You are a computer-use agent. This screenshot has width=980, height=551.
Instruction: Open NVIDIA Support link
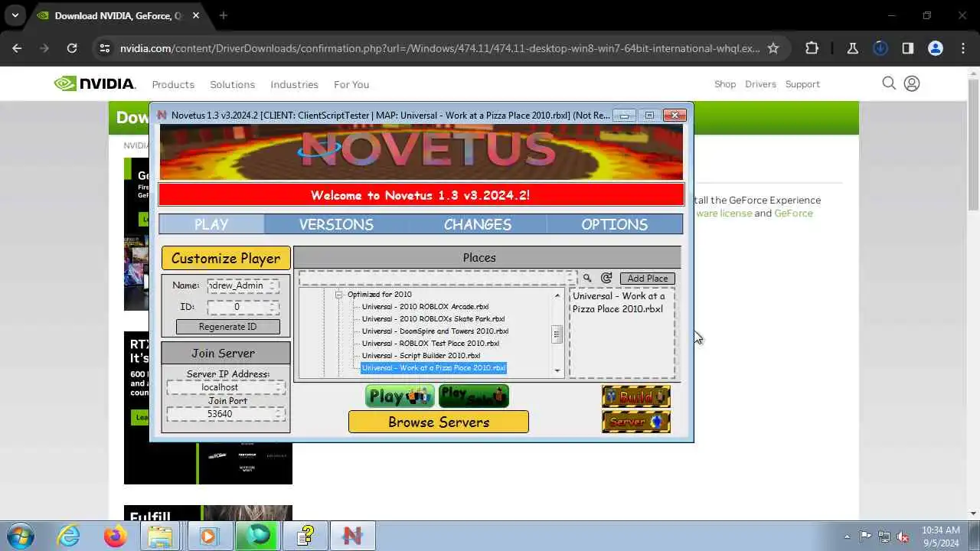(802, 84)
